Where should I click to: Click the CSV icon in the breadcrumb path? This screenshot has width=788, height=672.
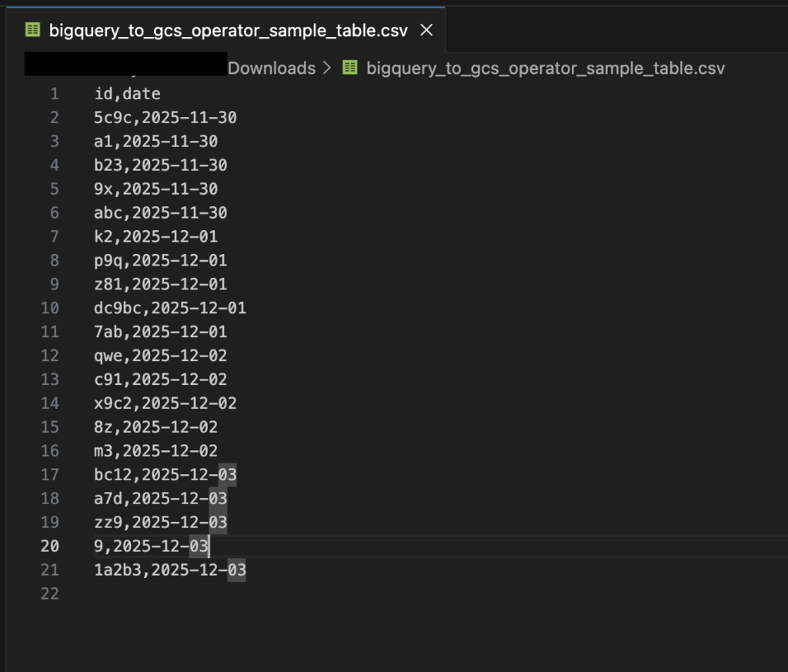350,68
